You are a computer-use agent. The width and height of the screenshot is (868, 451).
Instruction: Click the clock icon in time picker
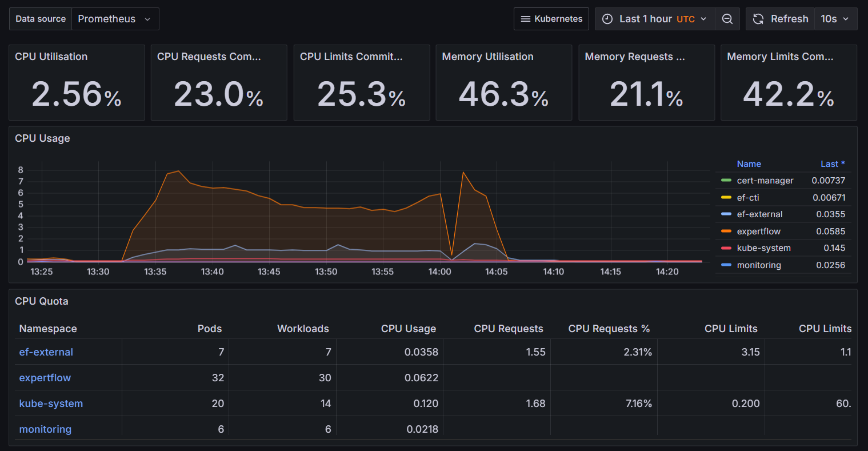(607, 19)
